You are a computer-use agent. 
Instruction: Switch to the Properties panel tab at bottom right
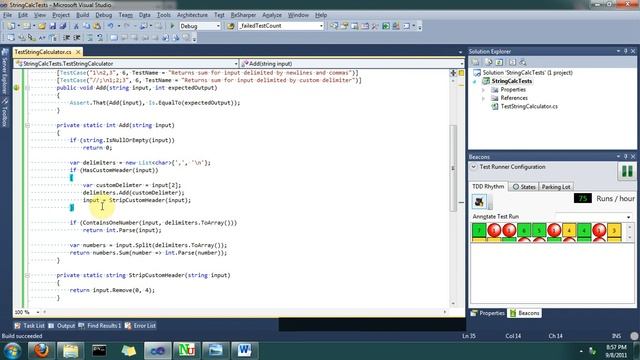[x=488, y=313]
